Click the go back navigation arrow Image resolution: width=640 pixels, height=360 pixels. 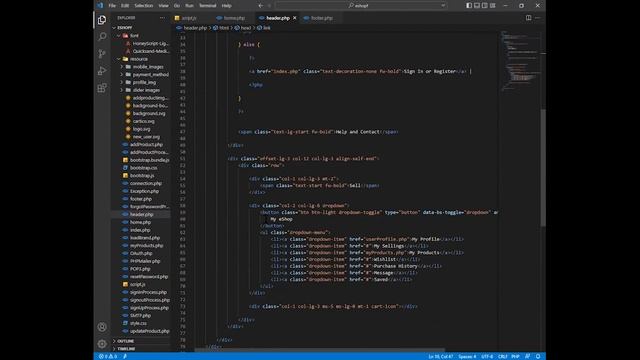coord(261,6)
